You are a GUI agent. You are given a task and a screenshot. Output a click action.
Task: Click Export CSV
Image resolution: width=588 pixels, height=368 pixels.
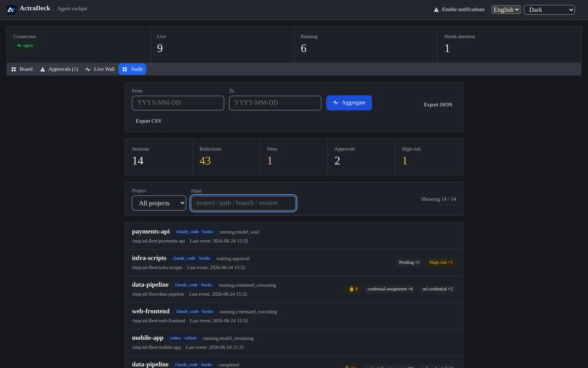point(148,121)
